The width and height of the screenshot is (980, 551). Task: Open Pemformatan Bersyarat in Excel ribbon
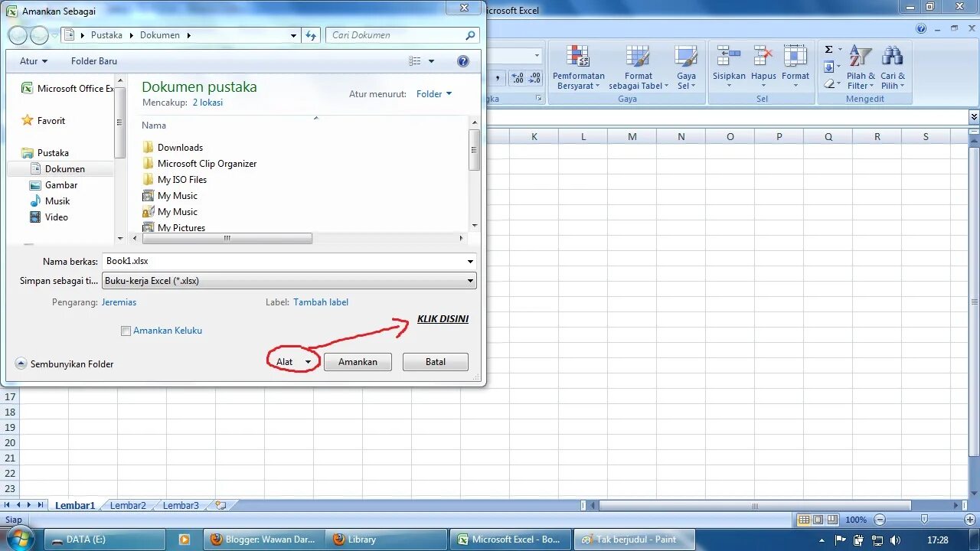(x=578, y=67)
